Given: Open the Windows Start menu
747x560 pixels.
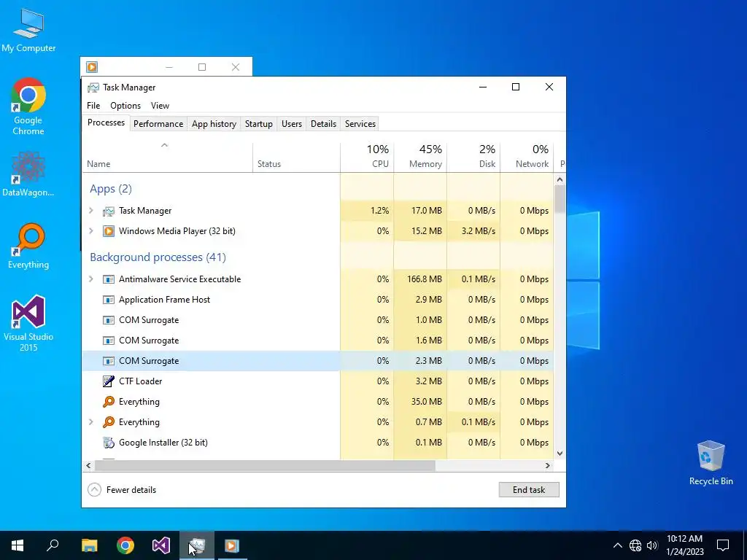Looking at the screenshot, I should coord(18,545).
